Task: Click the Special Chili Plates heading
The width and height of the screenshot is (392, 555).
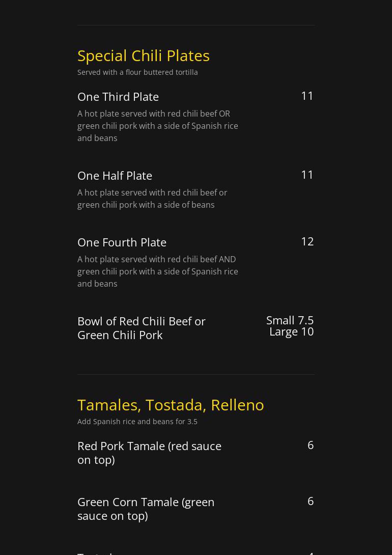Action: (143, 55)
